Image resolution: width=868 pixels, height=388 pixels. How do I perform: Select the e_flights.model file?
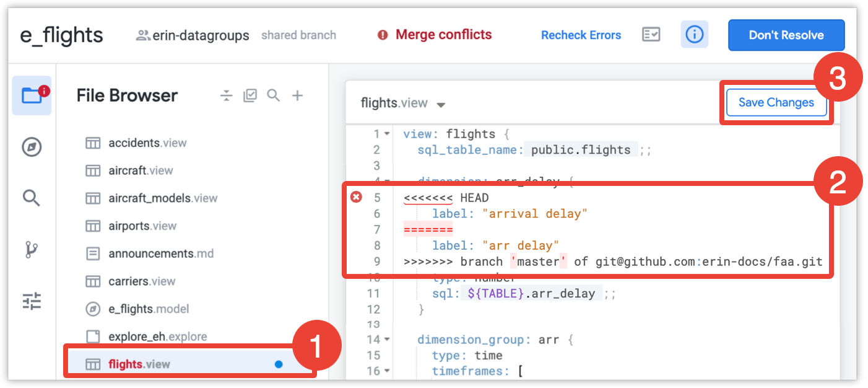149,309
